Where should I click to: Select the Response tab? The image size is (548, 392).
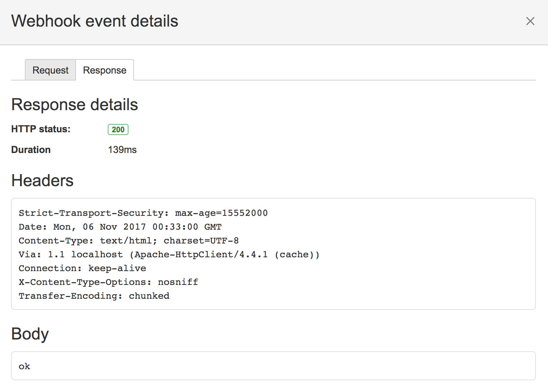pos(105,70)
